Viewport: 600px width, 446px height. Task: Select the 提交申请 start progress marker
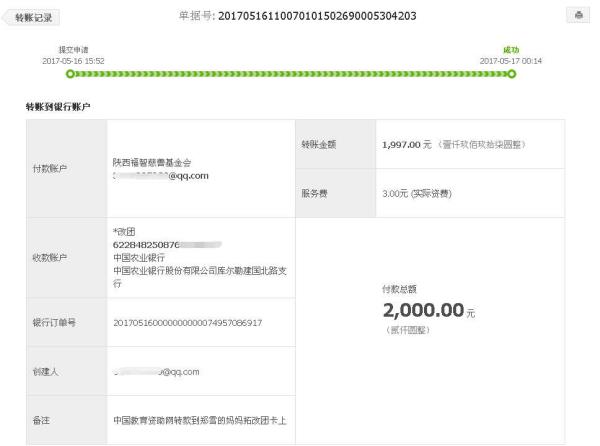tap(70, 74)
